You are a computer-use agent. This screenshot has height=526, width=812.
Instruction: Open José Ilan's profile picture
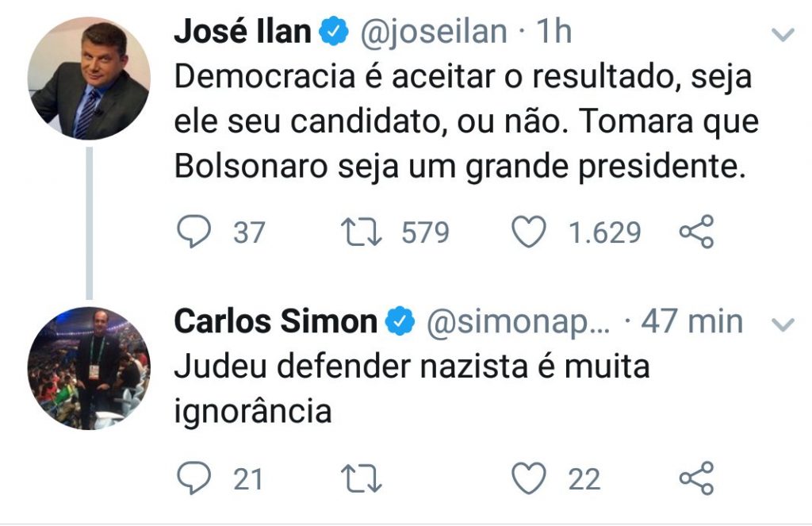[x=89, y=79]
